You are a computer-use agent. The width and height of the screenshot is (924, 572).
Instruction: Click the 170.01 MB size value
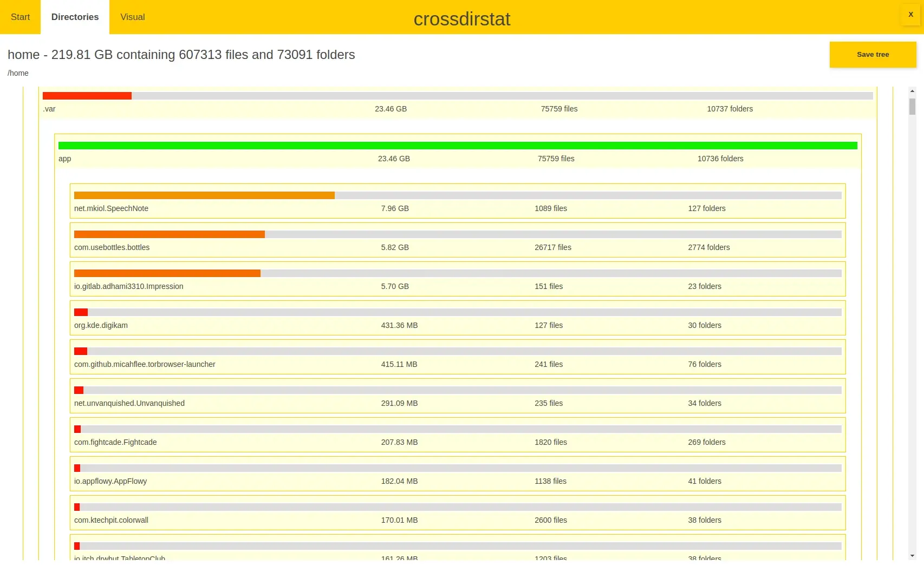399,520
